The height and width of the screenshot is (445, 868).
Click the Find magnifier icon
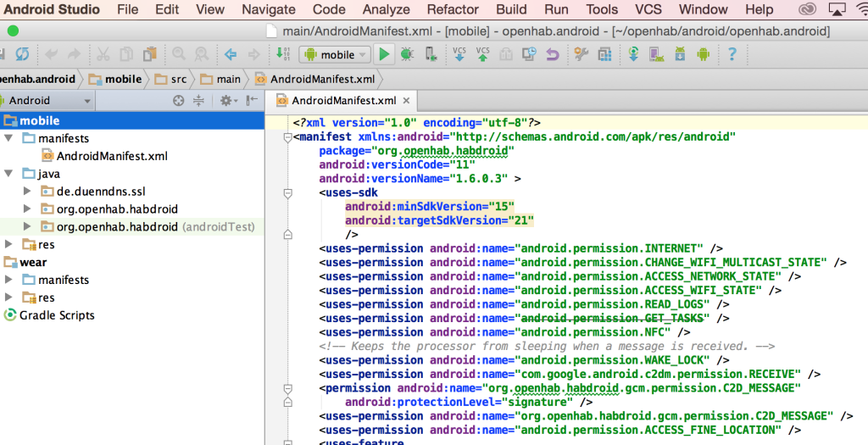tap(178, 54)
